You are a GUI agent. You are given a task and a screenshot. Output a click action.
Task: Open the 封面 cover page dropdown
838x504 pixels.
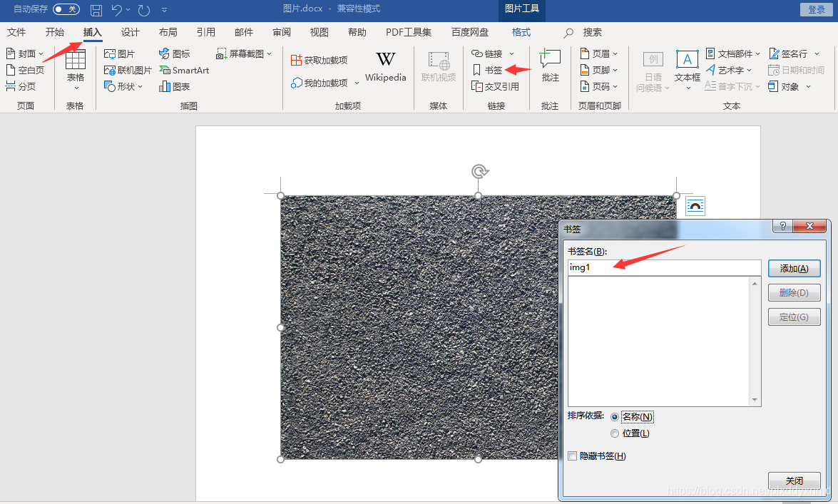(24, 53)
